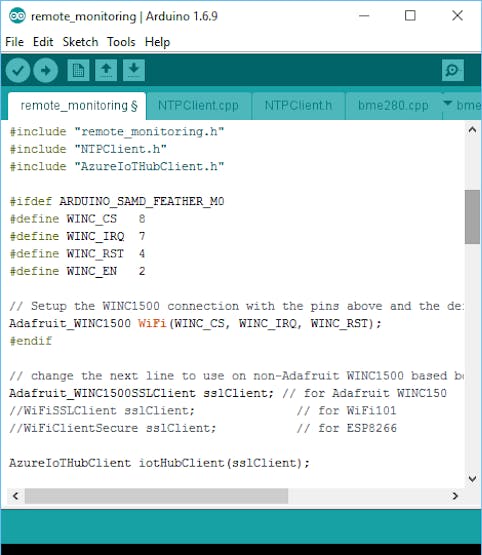Image resolution: width=482 pixels, height=555 pixels.
Task: Open the Tools menu
Action: [121, 42]
